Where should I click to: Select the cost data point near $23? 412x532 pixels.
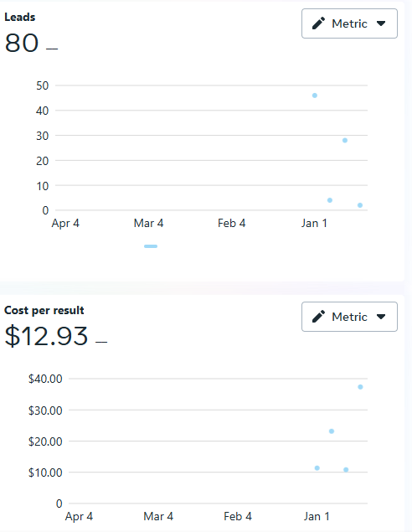pyautogui.click(x=332, y=431)
